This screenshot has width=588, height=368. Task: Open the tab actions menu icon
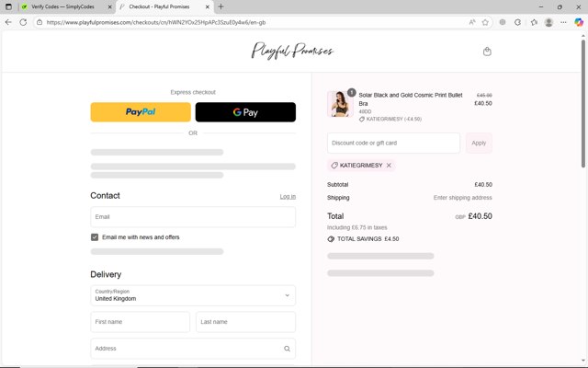coord(8,6)
